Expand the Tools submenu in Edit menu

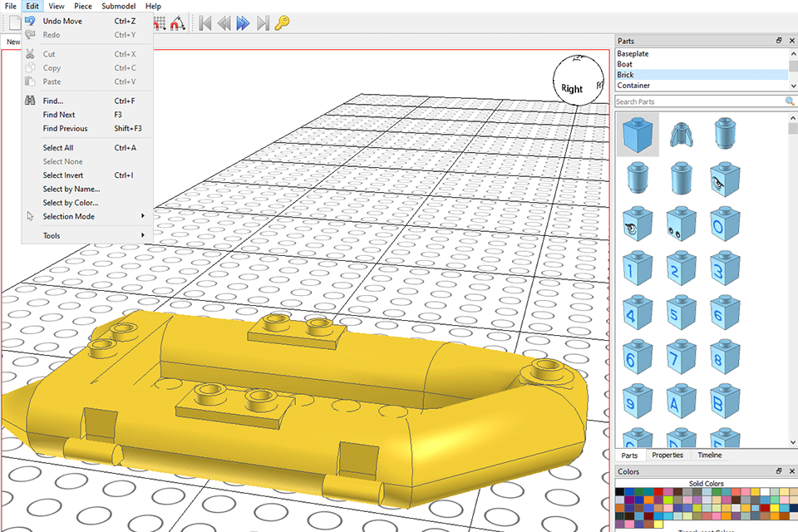52,235
